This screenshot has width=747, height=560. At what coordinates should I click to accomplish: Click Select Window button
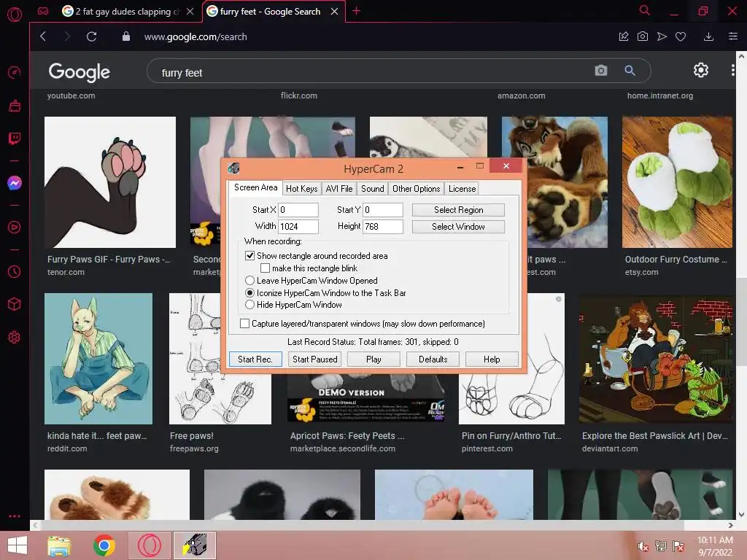tap(458, 227)
